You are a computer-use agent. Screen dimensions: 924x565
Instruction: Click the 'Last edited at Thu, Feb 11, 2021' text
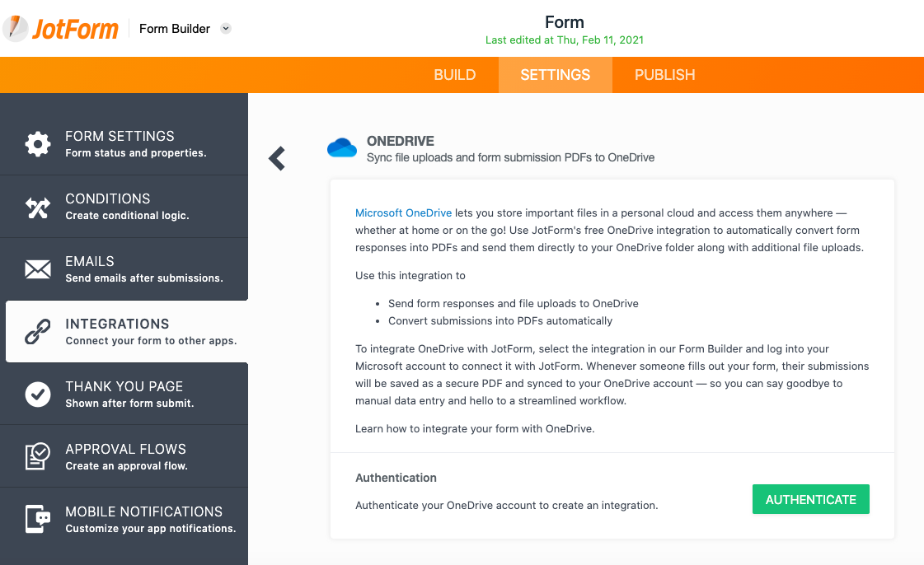(565, 40)
